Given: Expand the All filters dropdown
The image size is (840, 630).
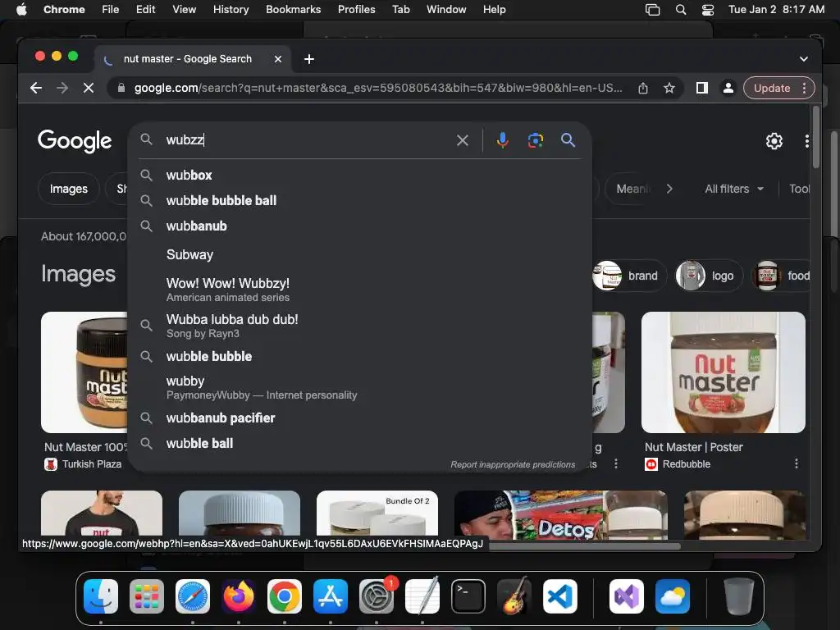Looking at the screenshot, I should pos(734,189).
